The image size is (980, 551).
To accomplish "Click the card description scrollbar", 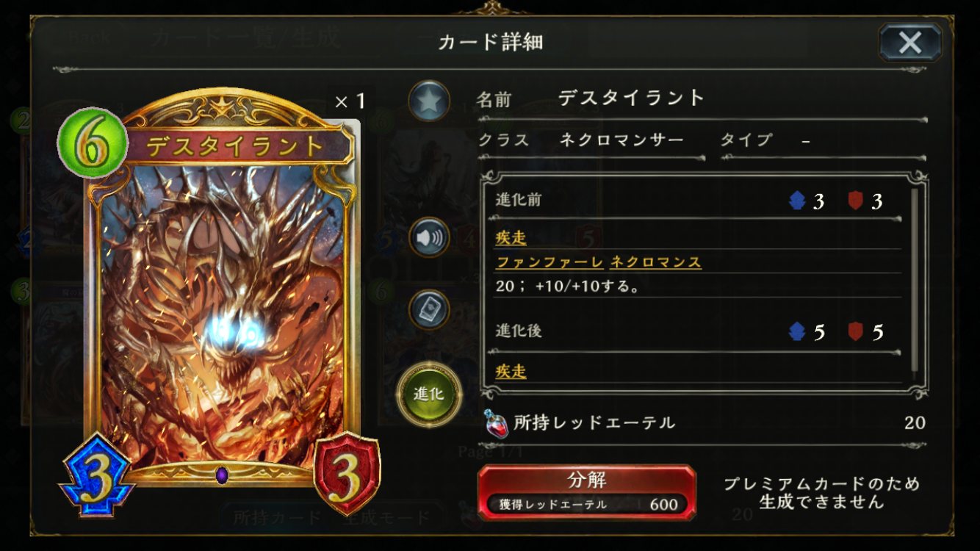I will pyautogui.click(x=915, y=280).
